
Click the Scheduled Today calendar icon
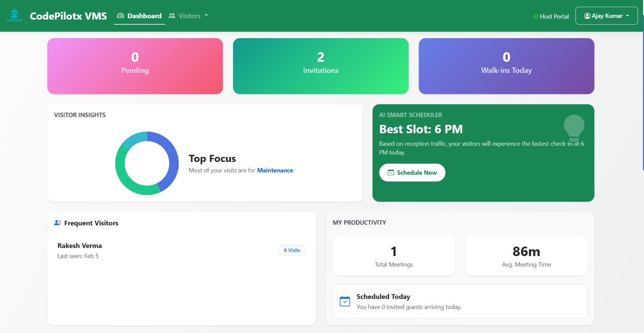344,301
